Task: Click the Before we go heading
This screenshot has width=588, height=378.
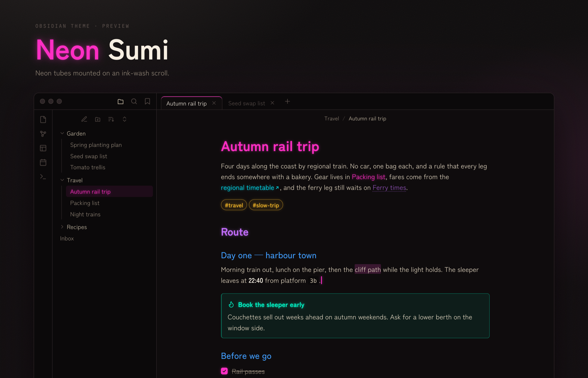Action: [x=246, y=356]
